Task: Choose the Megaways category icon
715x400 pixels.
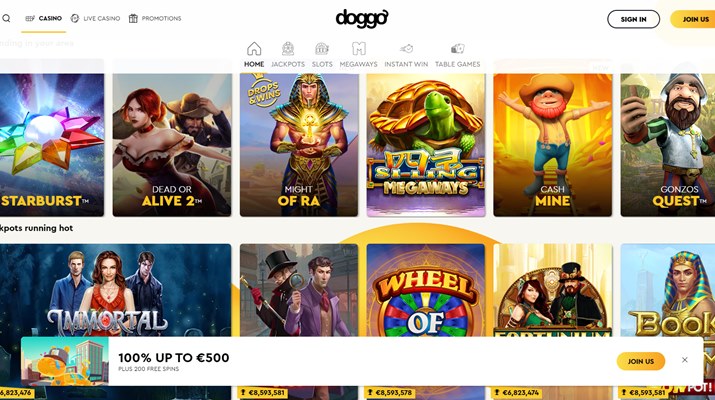Action: click(359, 49)
